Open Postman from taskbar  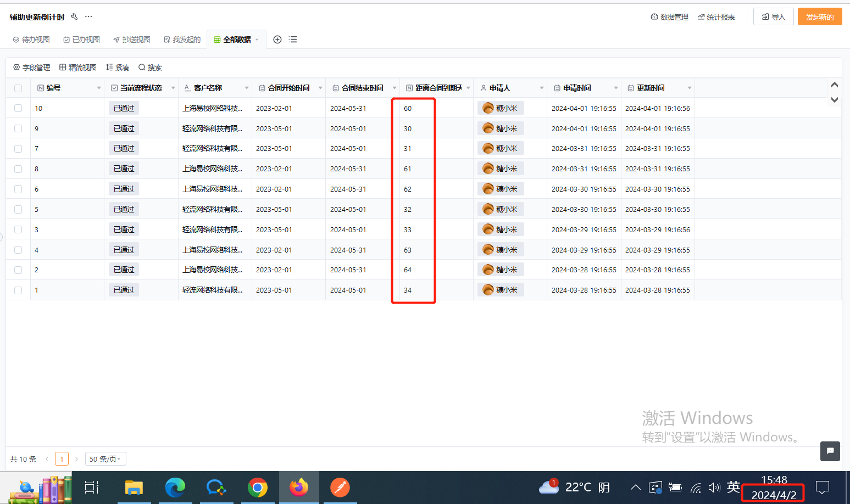[x=340, y=487]
